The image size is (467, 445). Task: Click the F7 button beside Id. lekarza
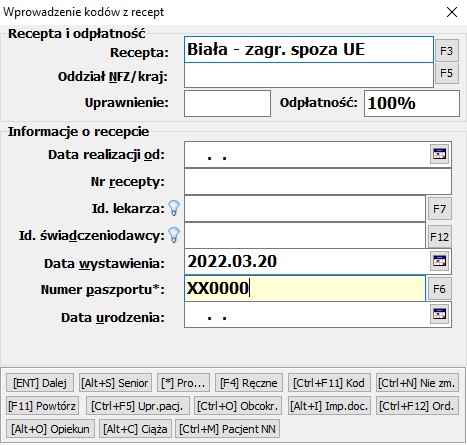[440, 209]
